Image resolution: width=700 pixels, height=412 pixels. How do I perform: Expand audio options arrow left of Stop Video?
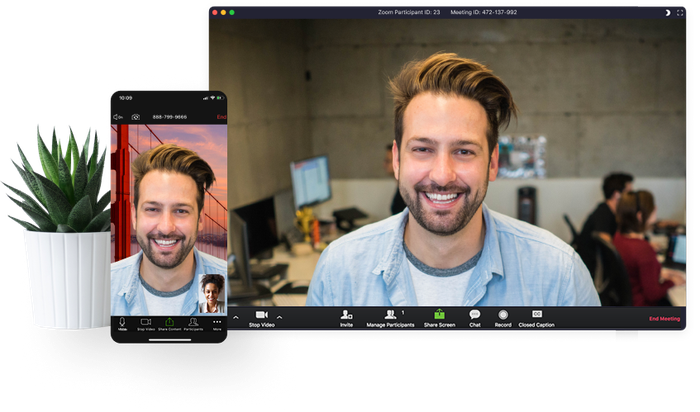tap(236, 317)
